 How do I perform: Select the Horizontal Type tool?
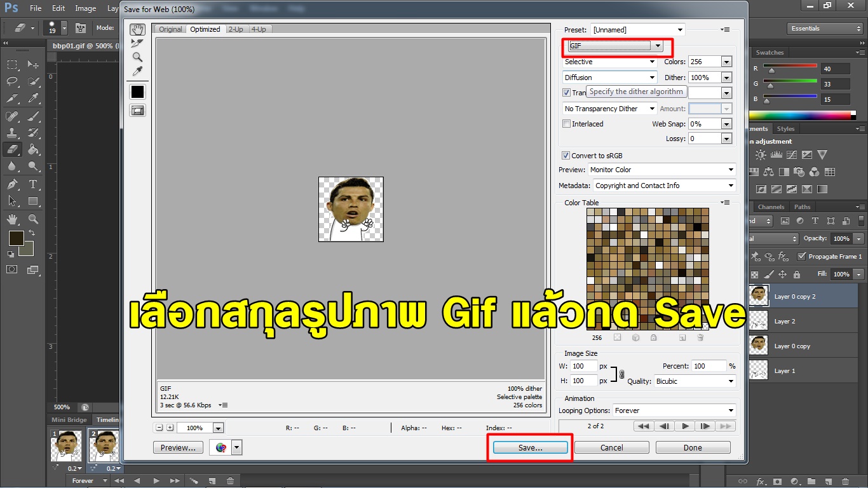click(33, 184)
